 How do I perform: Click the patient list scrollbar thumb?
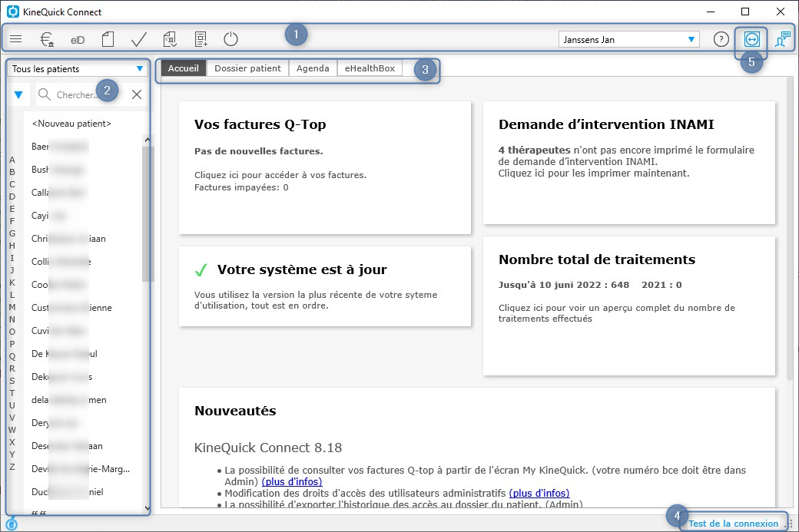[x=148, y=214]
